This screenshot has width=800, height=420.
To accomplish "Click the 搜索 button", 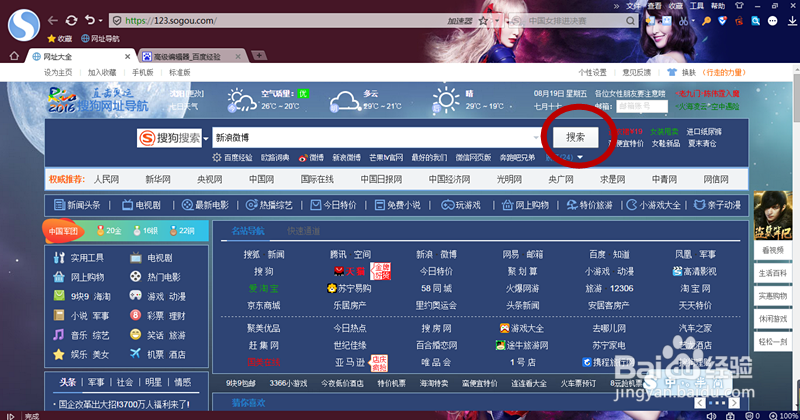I will [x=576, y=137].
